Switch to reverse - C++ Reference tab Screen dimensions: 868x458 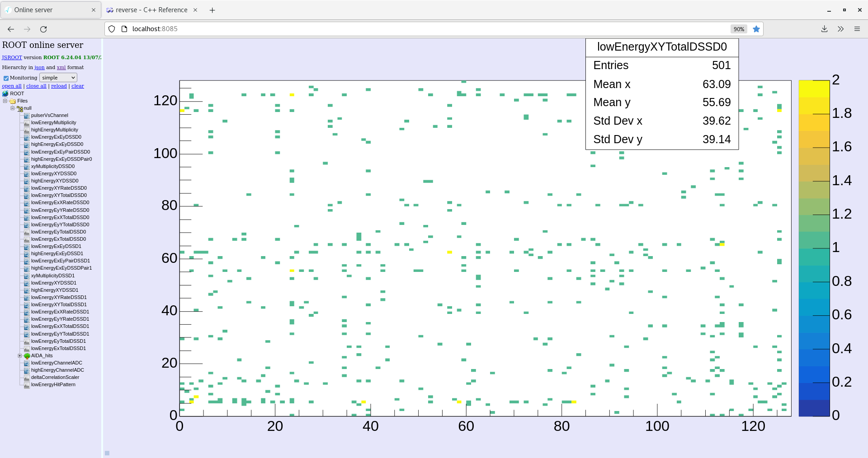click(x=151, y=10)
